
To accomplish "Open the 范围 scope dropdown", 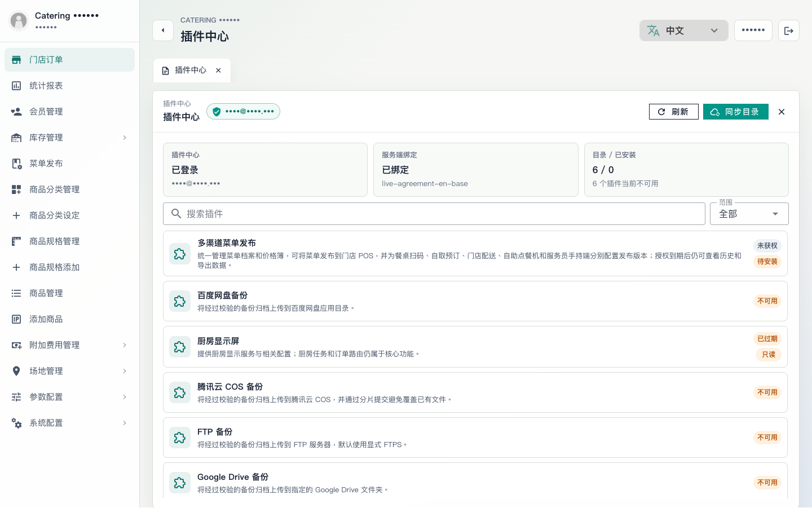I will [x=749, y=214].
